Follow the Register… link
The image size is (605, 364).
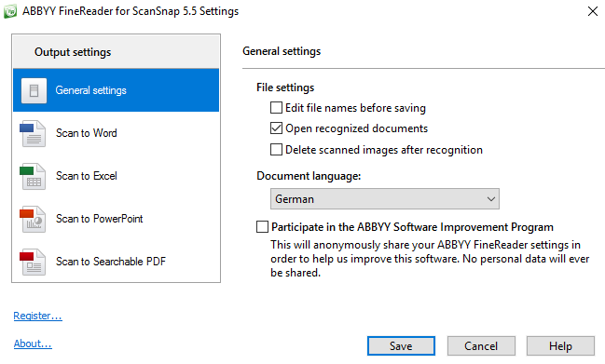[x=38, y=316]
